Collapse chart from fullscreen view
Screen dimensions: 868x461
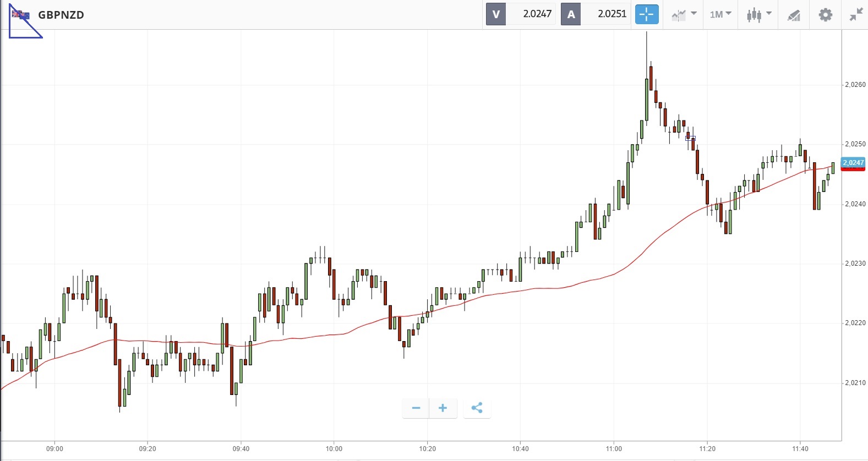click(855, 15)
